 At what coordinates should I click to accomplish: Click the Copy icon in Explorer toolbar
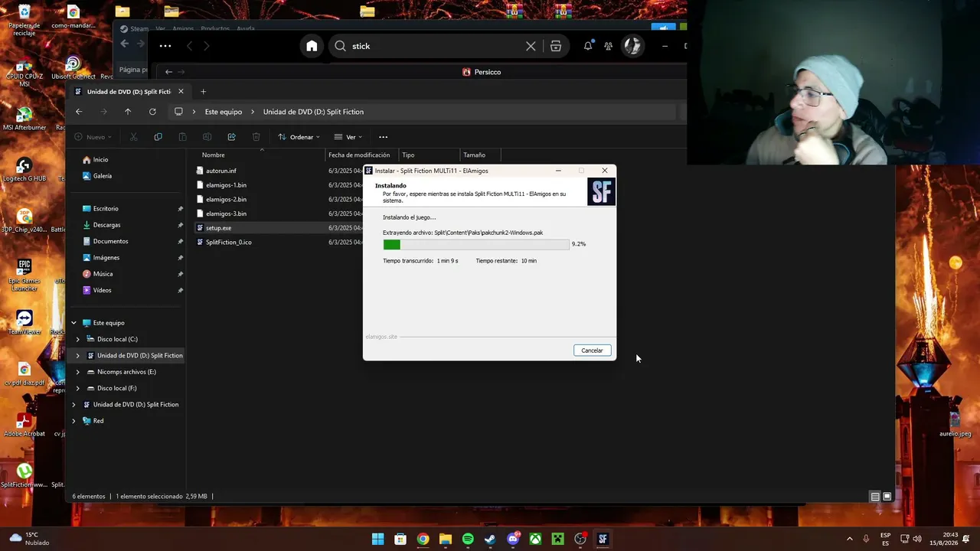(158, 137)
